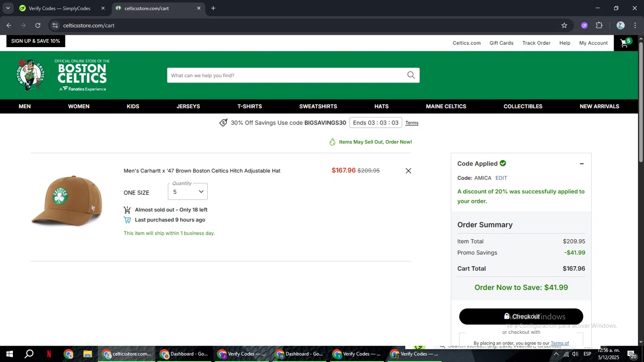
Task: Open the browser extensions puzzle icon
Action: tap(599, 25)
